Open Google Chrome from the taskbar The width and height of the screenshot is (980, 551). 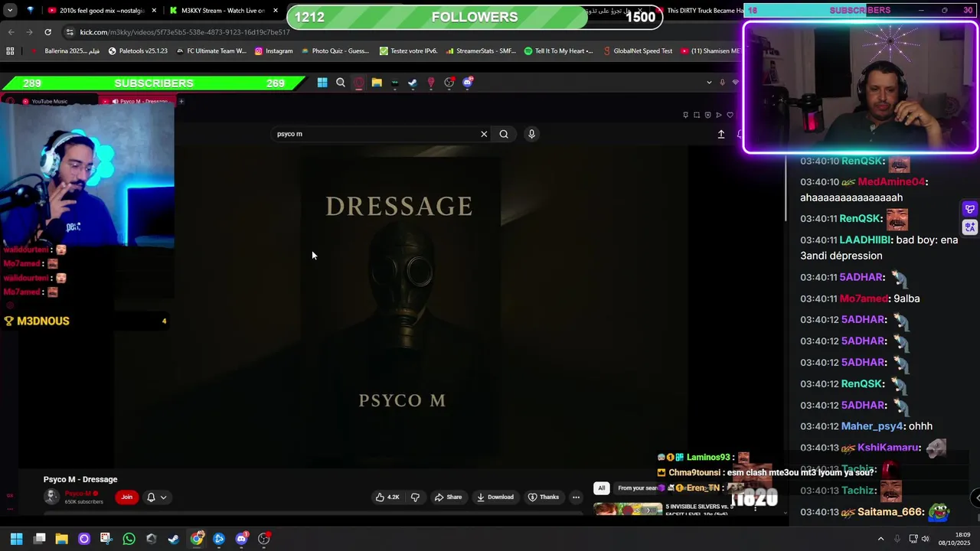[197, 539]
